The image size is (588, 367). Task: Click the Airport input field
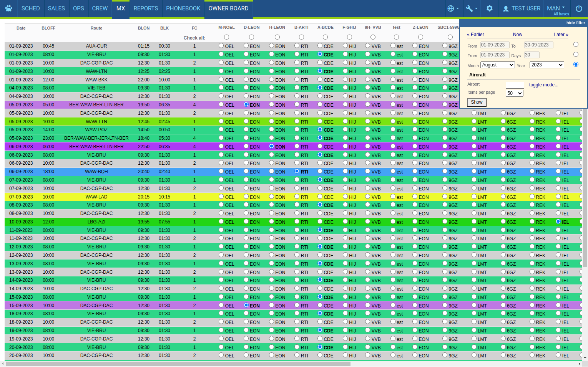pos(515,85)
